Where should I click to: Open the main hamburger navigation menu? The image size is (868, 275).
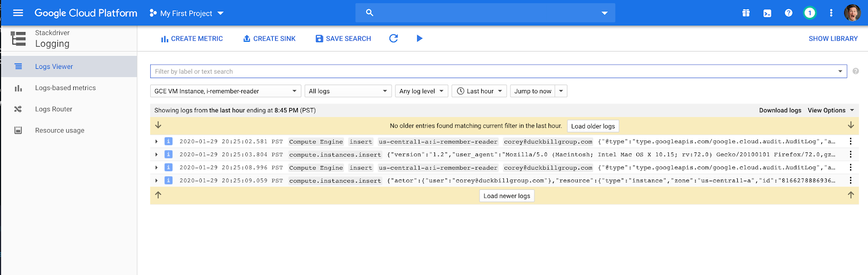point(18,13)
